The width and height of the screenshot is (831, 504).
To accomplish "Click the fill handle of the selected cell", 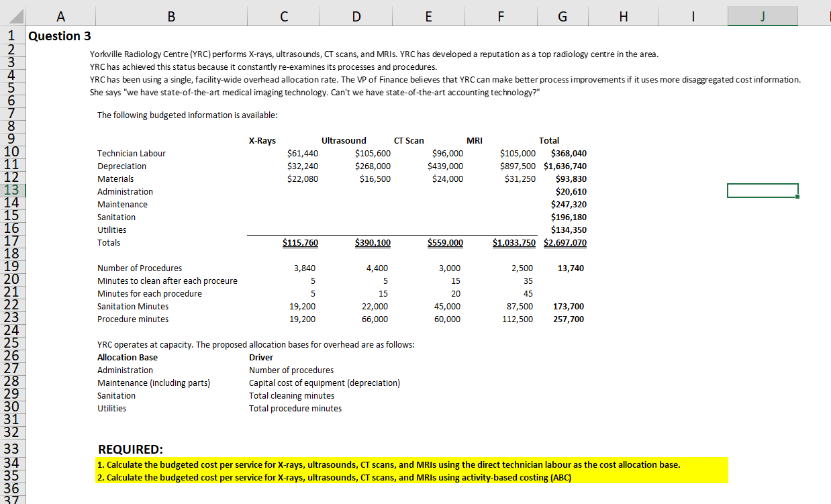I will pos(797,197).
